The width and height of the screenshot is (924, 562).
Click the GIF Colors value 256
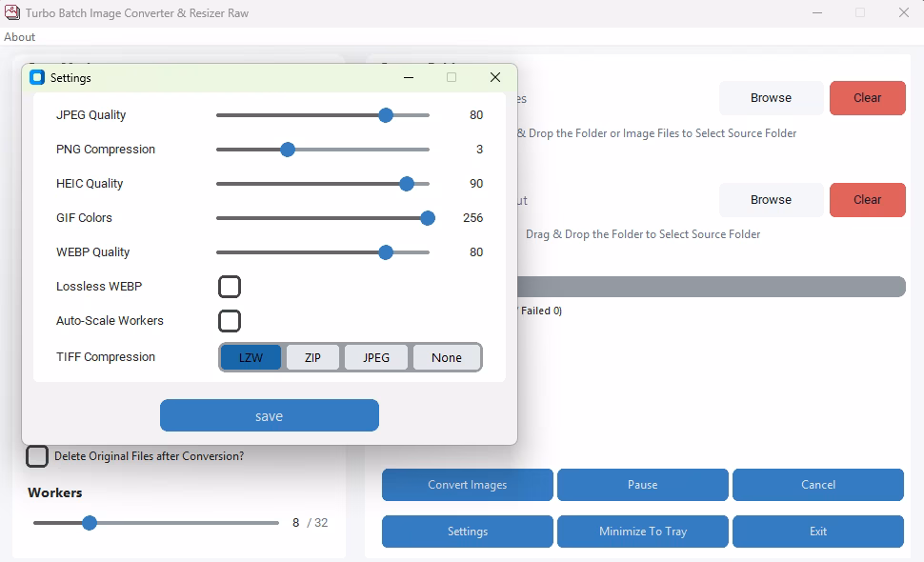click(472, 218)
